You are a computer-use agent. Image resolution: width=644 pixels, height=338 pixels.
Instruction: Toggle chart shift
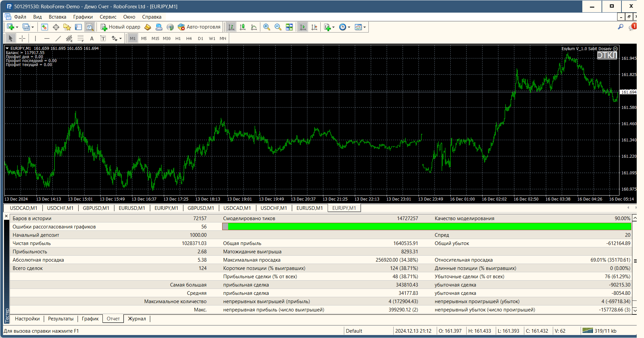(314, 27)
